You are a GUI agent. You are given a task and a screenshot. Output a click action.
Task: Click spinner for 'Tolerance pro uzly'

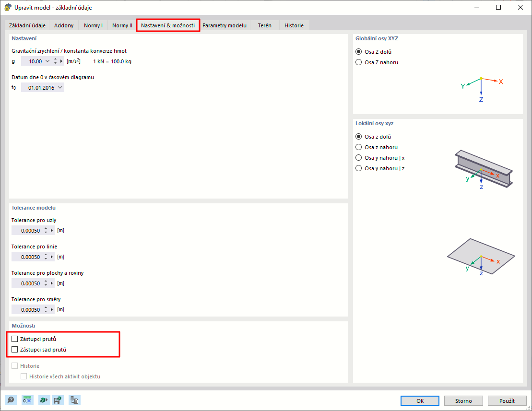(46, 230)
